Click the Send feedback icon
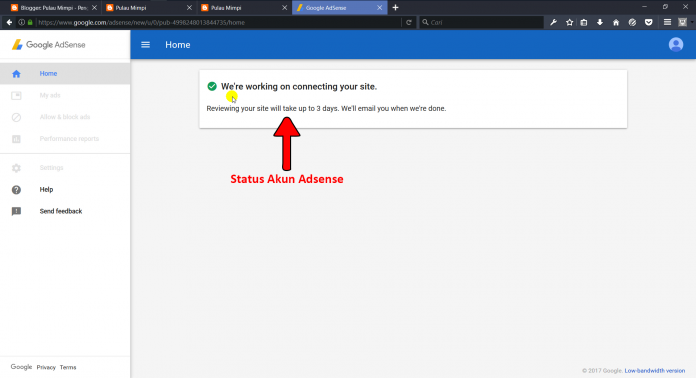Image resolution: width=696 pixels, height=378 pixels. tap(16, 212)
